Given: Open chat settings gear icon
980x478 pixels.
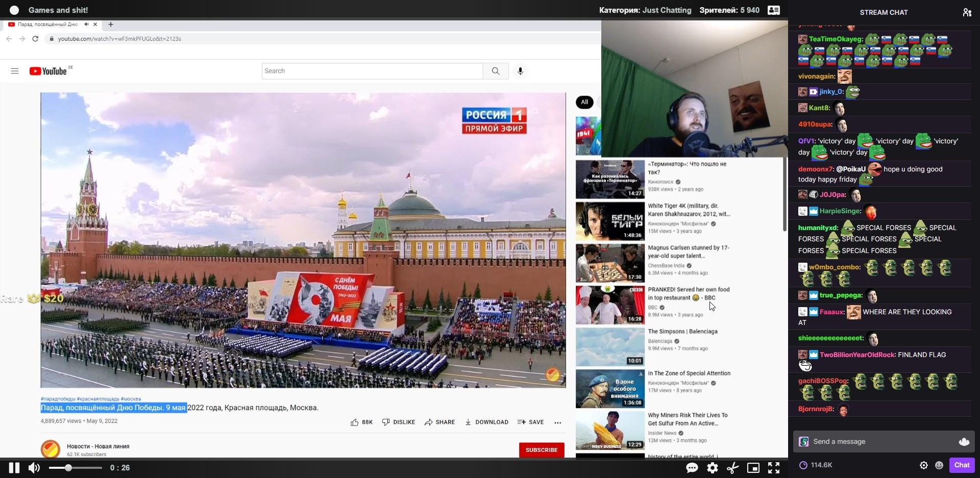Looking at the screenshot, I should click(924, 465).
